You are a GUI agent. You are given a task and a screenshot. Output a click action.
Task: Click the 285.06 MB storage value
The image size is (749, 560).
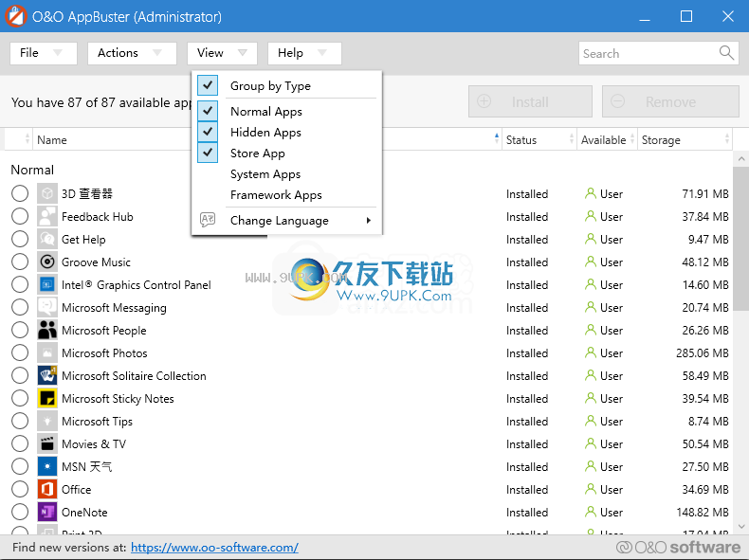[x=703, y=353]
